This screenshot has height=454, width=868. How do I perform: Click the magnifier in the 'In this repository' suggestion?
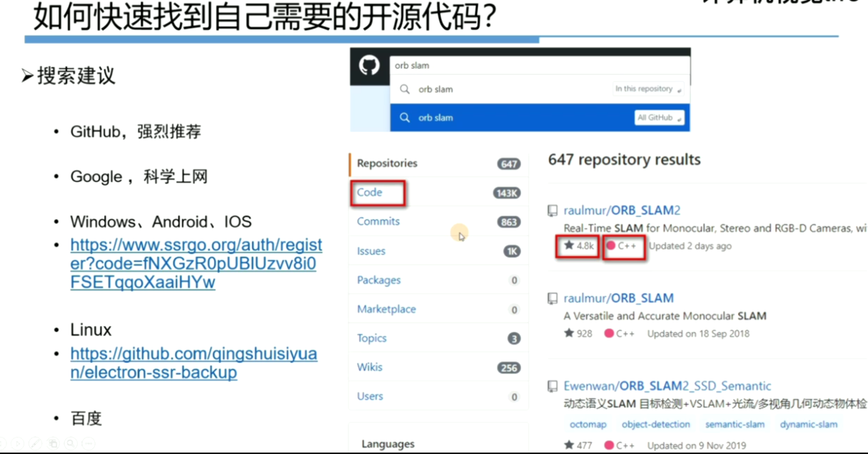405,90
